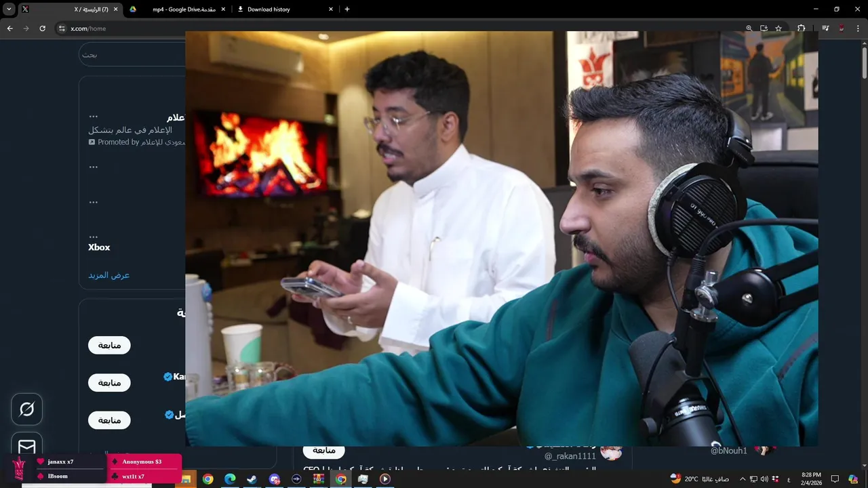Open the Copilot icon on the taskbar
868x488 pixels.
pos(853,479)
